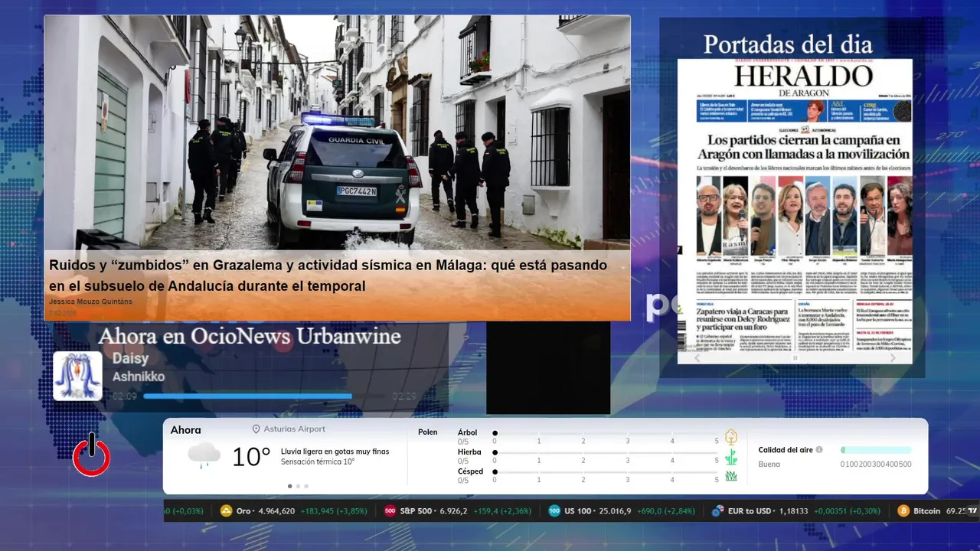
Task: Pause the front pages slideshow
Action: 795,358
